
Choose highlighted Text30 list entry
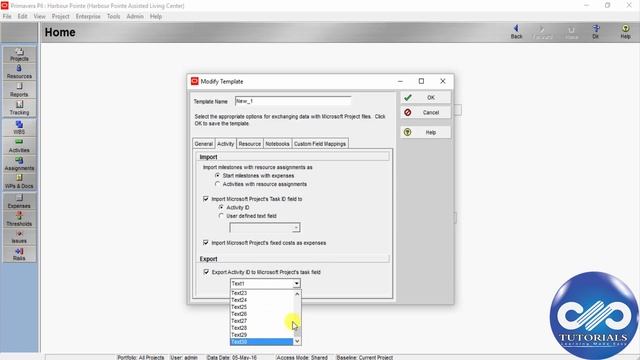click(x=262, y=342)
